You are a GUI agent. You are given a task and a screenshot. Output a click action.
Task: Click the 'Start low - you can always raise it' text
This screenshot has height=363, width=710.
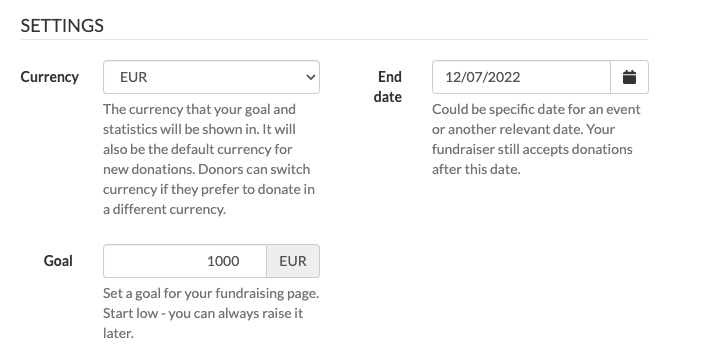203,313
